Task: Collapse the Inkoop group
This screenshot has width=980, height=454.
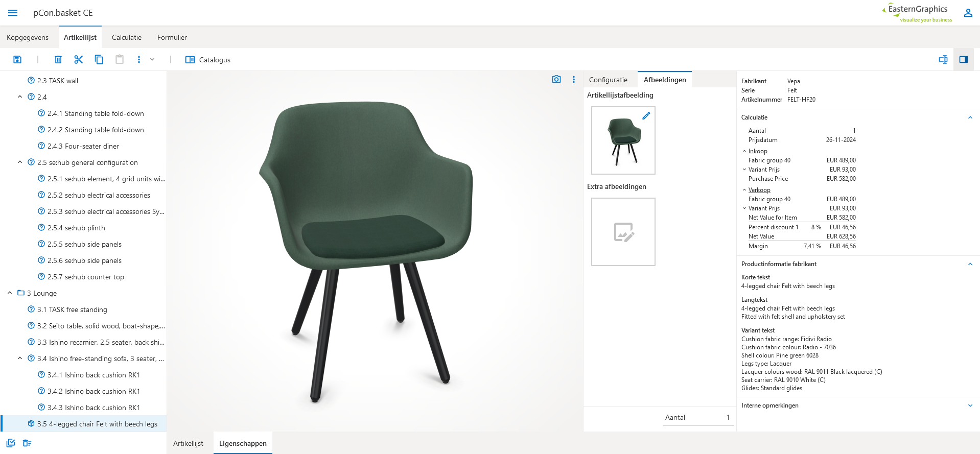Action: 744,151
